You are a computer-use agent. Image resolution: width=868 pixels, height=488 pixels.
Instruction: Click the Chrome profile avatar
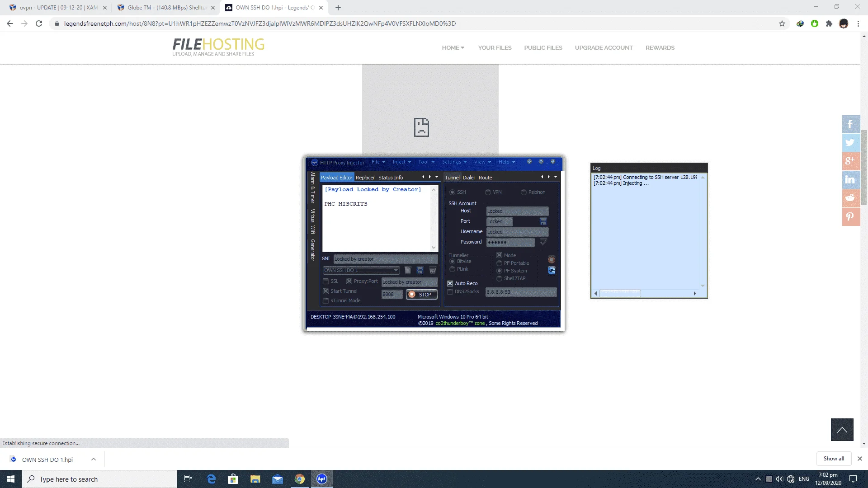click(844, 23)
